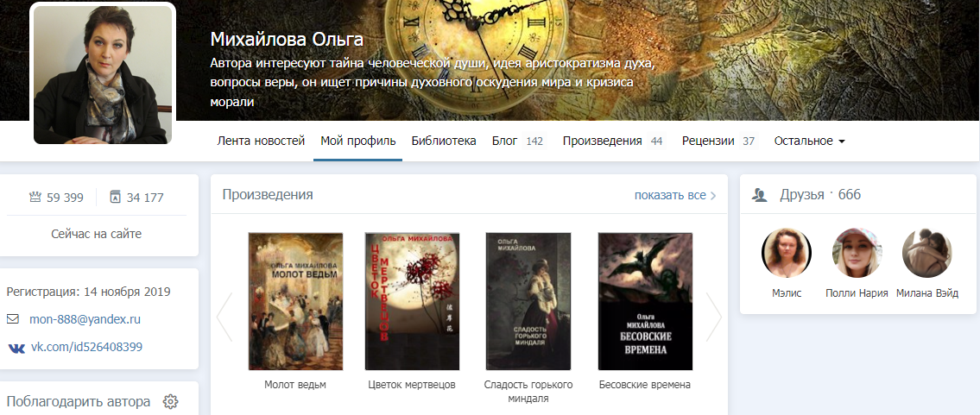980x415 pixels.
Task: Click the left carousel arrow in Произведения
Action: [224, 317]
